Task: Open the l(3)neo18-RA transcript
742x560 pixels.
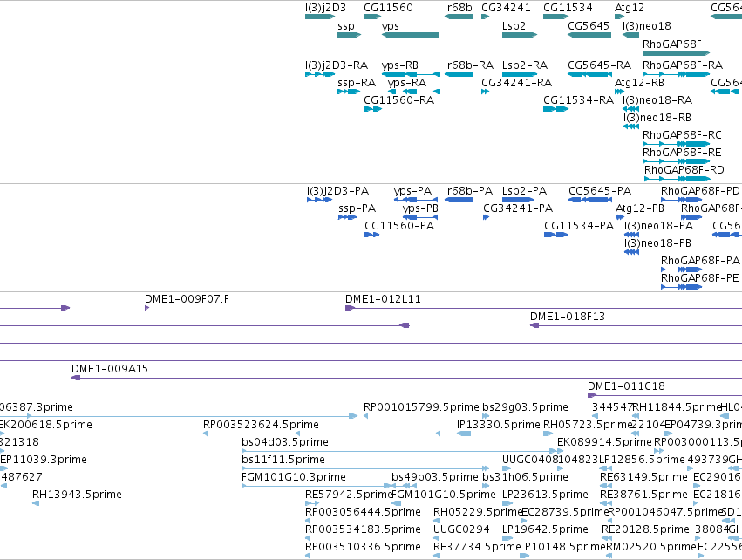Action: (630, 109)
